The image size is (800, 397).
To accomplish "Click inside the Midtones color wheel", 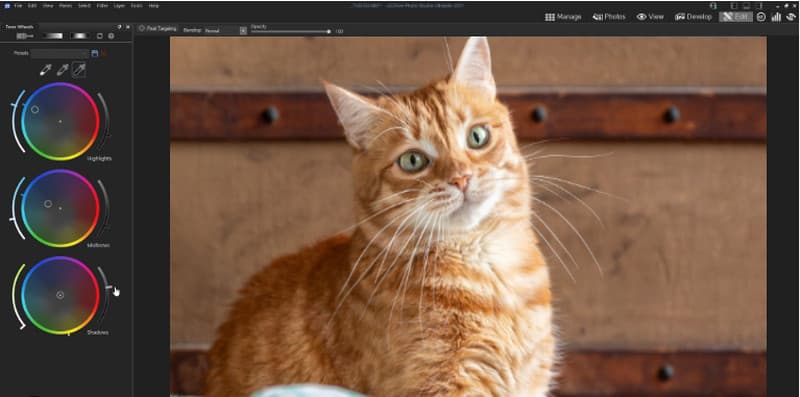I will coord(60,208).
